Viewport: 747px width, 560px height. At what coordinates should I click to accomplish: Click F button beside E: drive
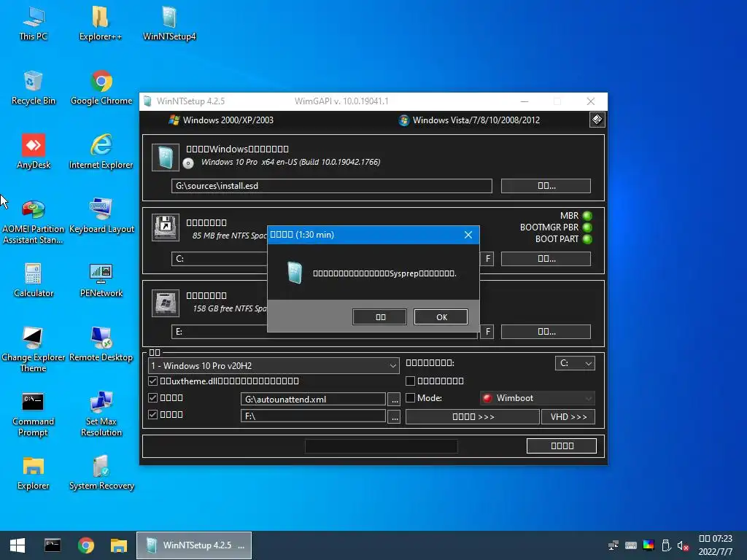point(487,332)
